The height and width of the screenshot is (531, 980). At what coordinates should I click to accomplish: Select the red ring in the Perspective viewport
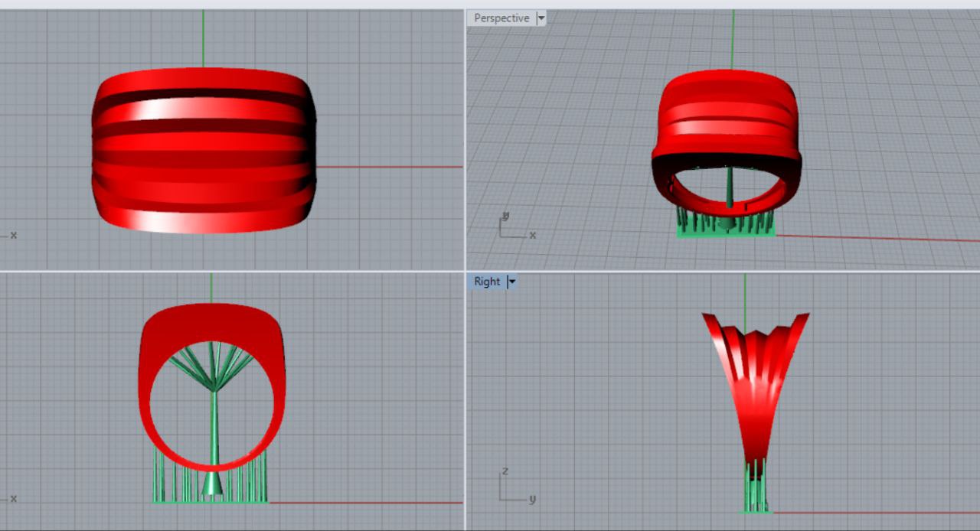pyautogui.click(x=726, y=115)
